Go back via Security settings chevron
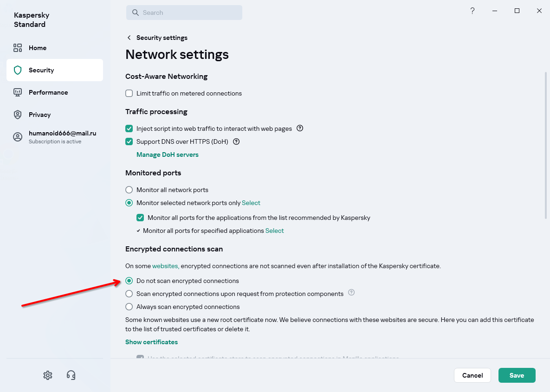The width and height of the screenshot is (550, 392). tap(129, 38)
